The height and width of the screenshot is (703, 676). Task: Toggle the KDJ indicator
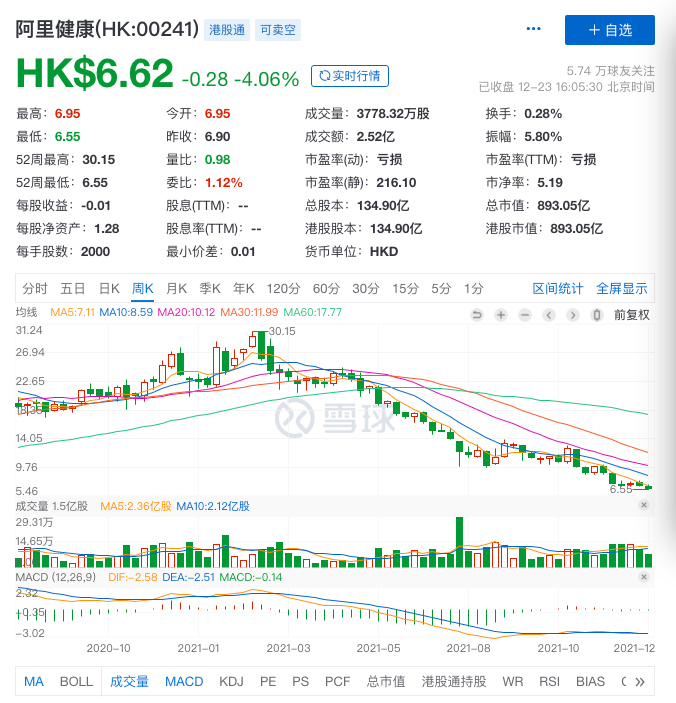231,681
